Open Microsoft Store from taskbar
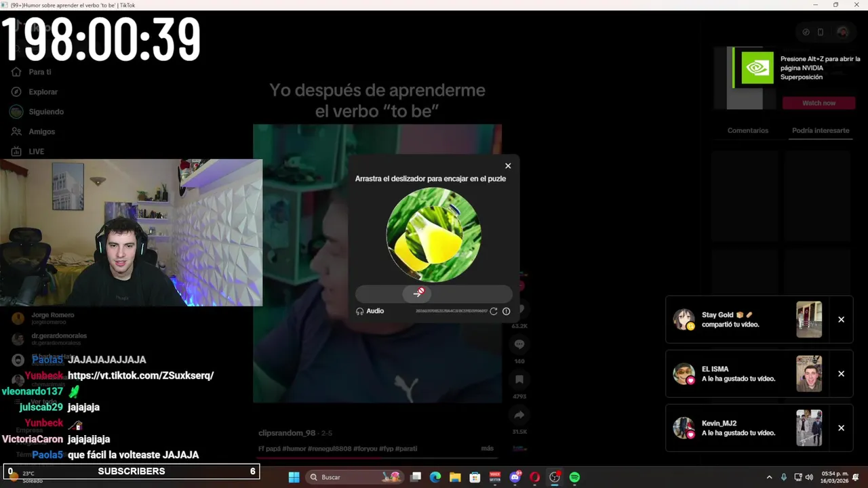Viewport: 868px width, 488px height. click(x=475, y=477)
